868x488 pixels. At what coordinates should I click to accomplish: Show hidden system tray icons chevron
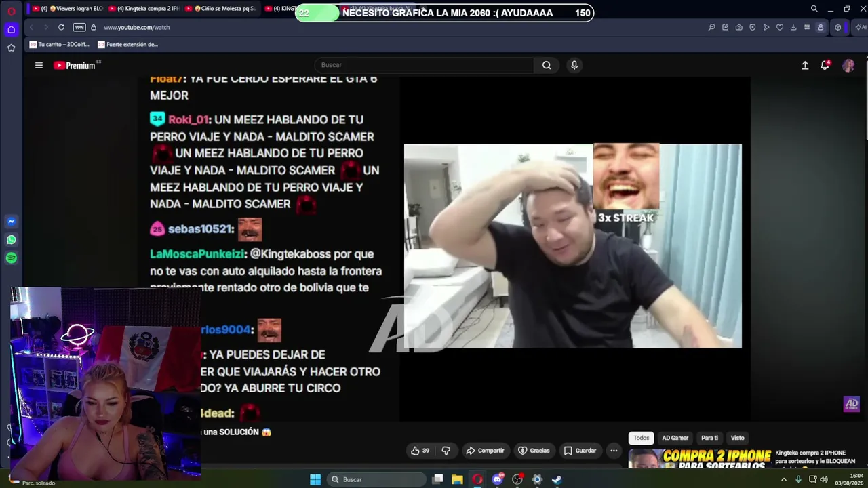[784, 479]
